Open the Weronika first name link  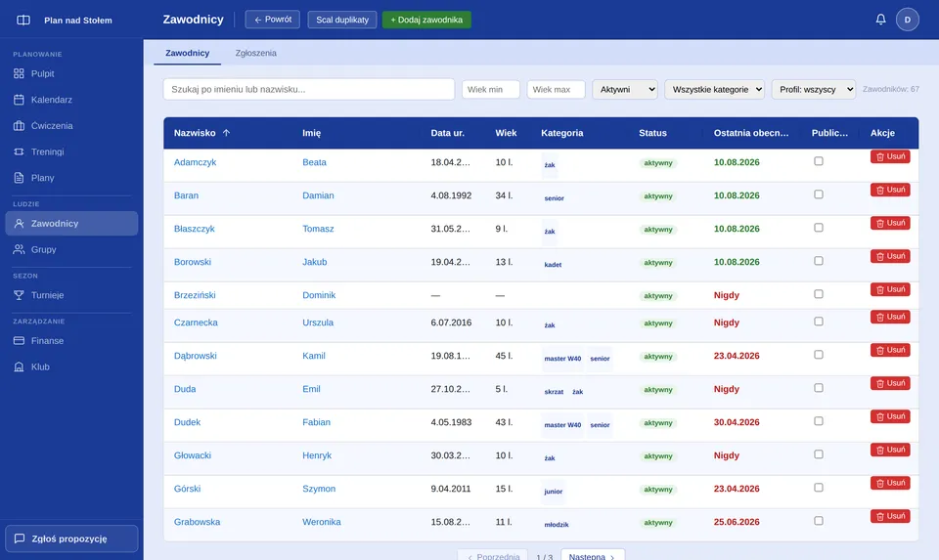point(322,522)
